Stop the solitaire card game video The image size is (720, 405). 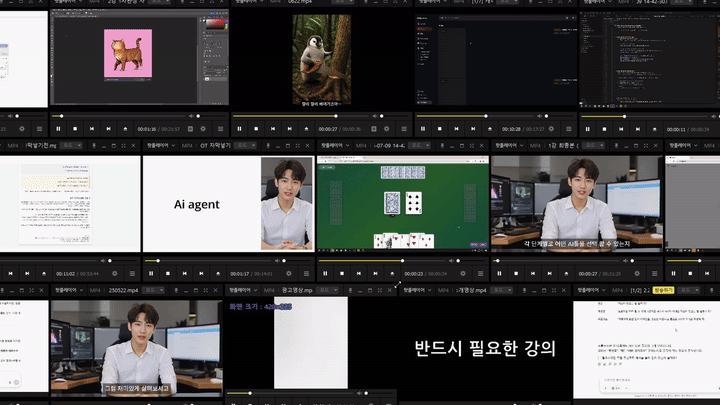click(x=340, y=273)
